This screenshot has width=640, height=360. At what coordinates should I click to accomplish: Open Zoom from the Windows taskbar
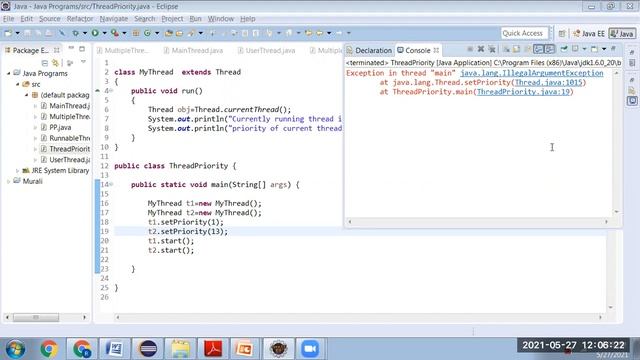pyautogui.click(x=310, y=349)
